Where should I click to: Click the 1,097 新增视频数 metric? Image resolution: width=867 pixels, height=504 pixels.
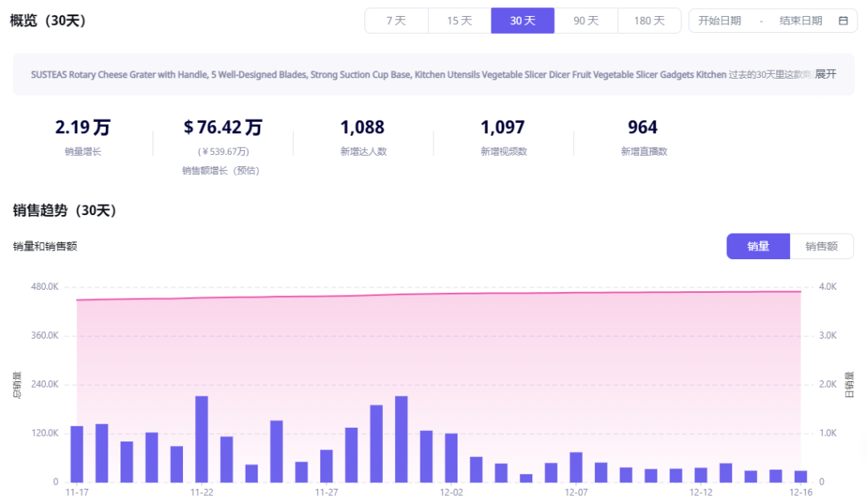tap(503, 127)
